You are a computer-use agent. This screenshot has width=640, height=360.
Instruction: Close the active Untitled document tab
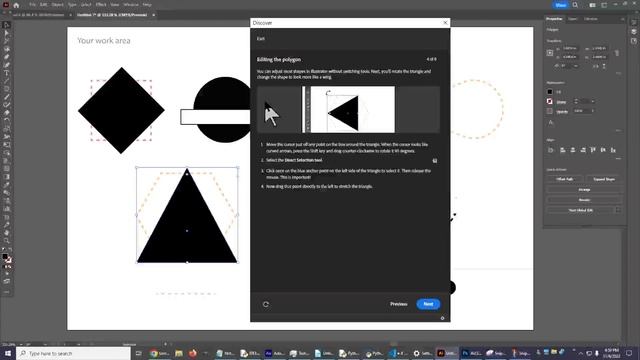coord(153,15)
